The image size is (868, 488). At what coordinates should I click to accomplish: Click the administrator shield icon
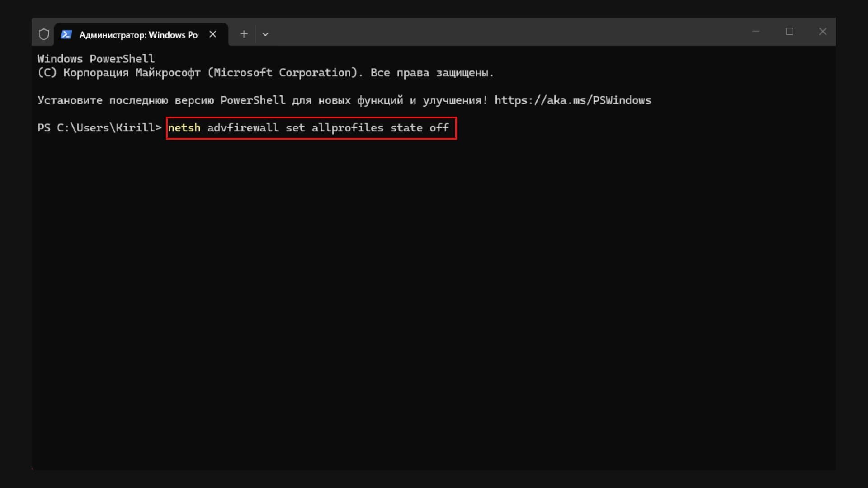[44, 34]
